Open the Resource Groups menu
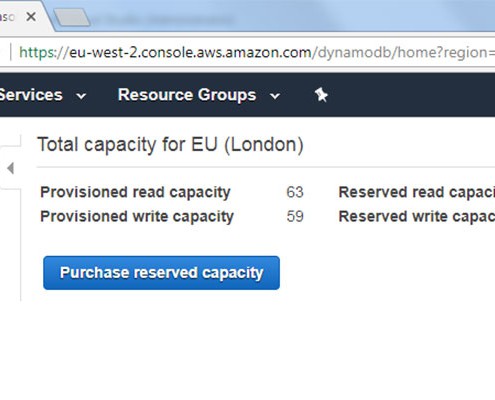Screen dimensions: 495x400 point(187,95)
